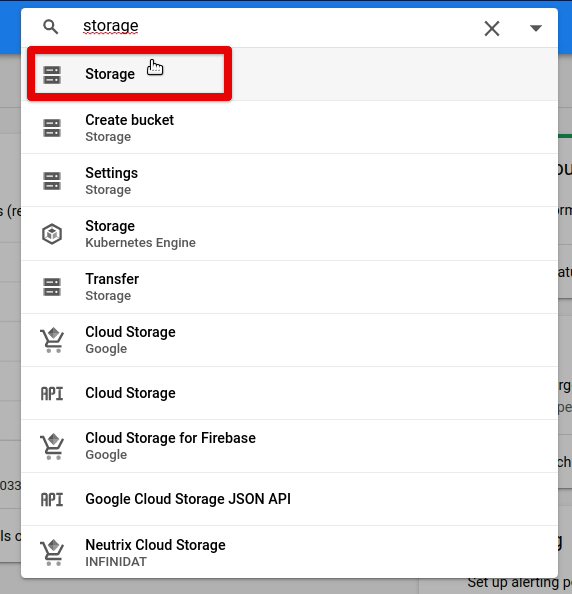Open Cloud Storage for Firebase result

coord(289,446)
